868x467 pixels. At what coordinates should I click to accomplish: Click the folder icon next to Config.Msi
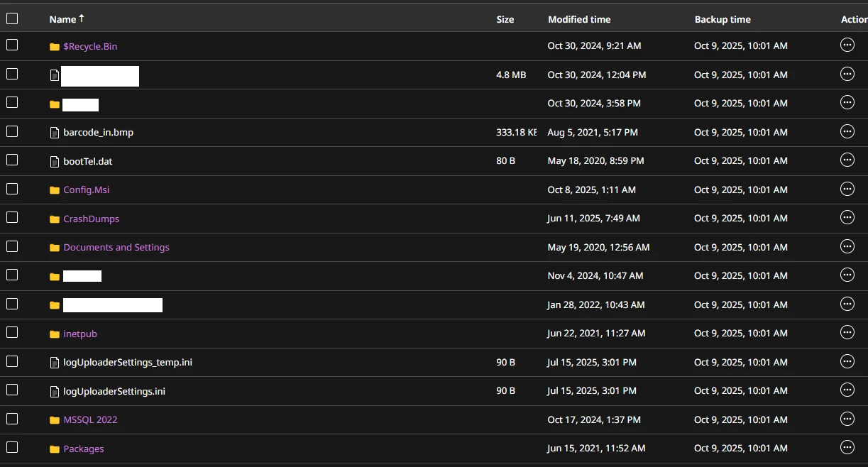tap(55, 190)
